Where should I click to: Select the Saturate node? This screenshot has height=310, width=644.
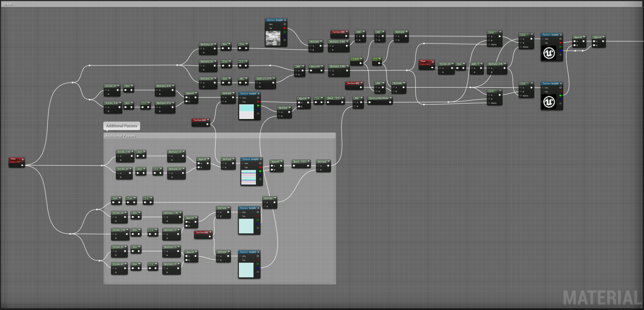click(x=315, y=66)
